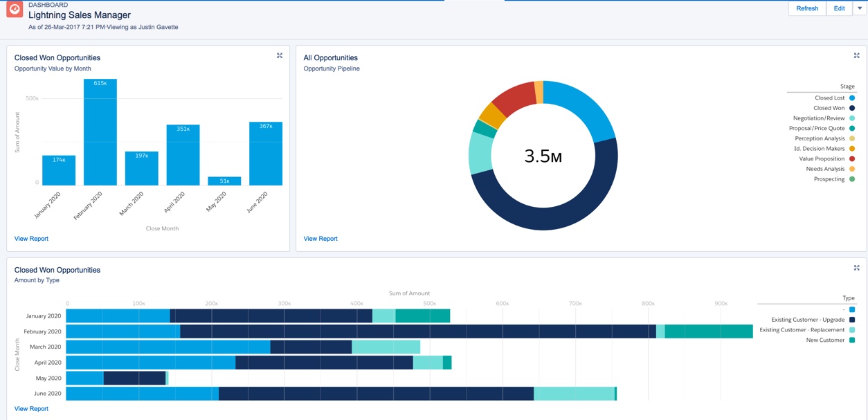Click the 3.5M total in donut center
Viewport: 868px width, 420px height.
543,156
